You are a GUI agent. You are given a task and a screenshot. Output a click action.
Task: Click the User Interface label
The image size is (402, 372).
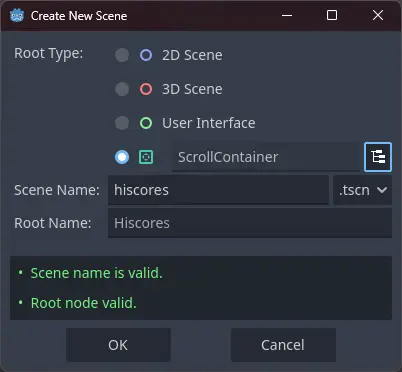point(209,123)
